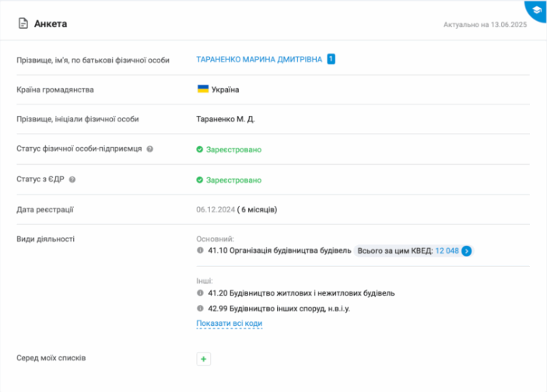
Task: Add to my lists with green plus
Action: coord(203,359)
